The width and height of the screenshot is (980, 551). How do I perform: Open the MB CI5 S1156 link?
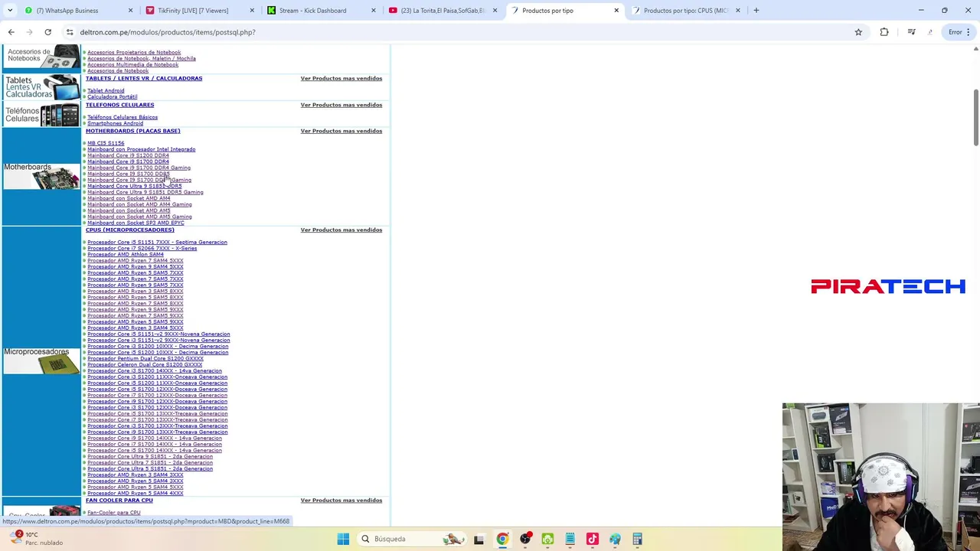(106, 143)
